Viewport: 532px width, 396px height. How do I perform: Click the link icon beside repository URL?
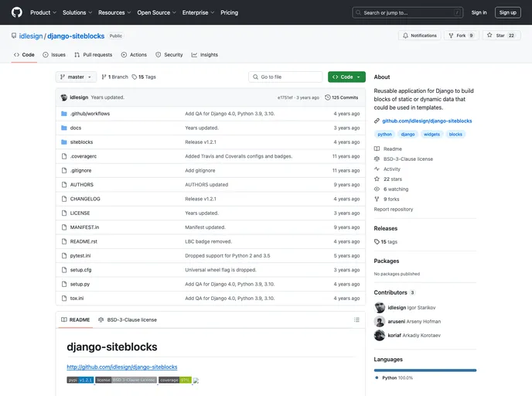[x=377, y=121]
